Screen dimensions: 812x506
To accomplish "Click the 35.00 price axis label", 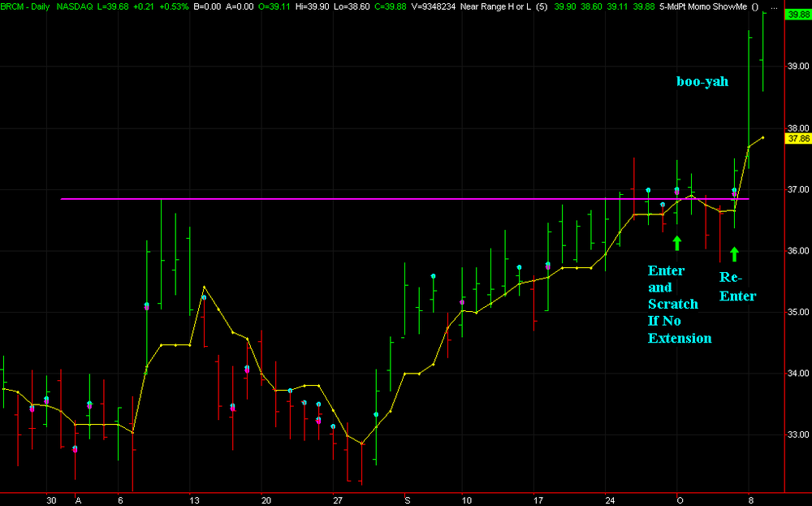I will point(797,313).
